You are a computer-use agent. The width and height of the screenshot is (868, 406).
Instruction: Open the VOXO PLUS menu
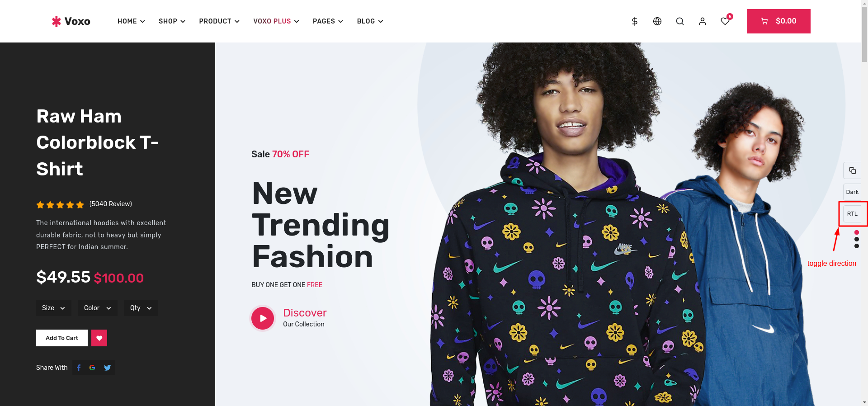276,21
